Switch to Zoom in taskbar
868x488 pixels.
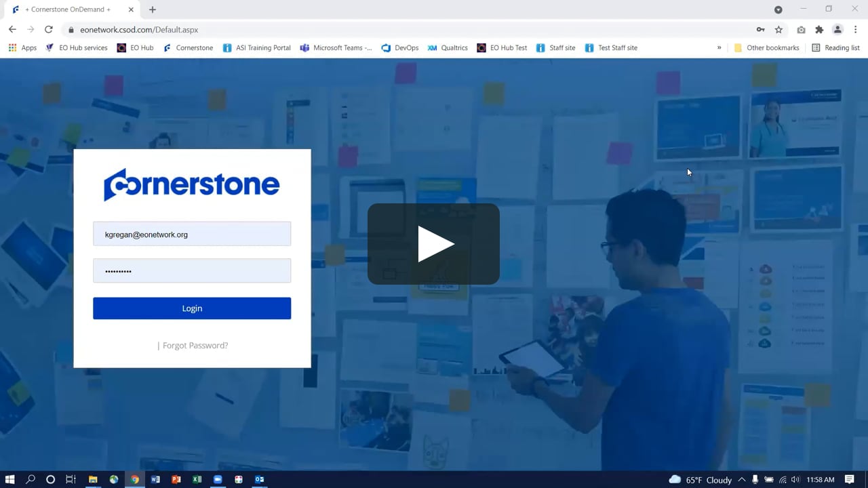coord(218,480)
